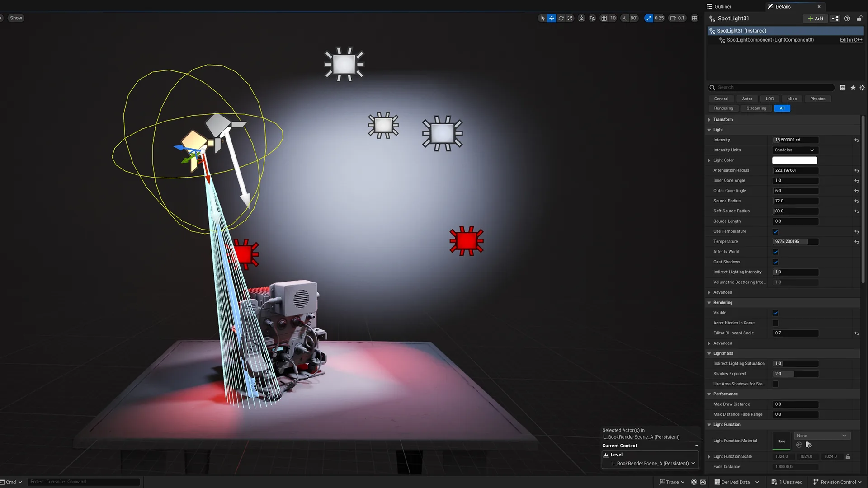Toggle scale snapping icon
868x488 pixels.
click(649, 18)
